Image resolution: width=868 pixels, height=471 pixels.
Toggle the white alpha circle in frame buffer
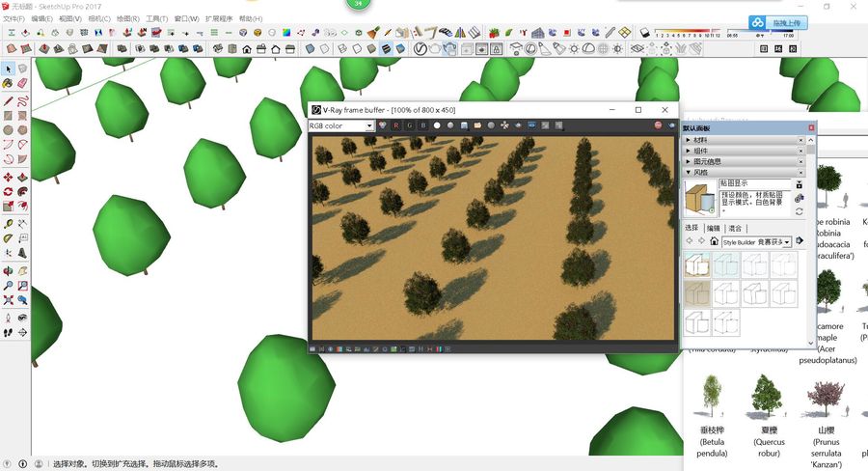(437, 125)
